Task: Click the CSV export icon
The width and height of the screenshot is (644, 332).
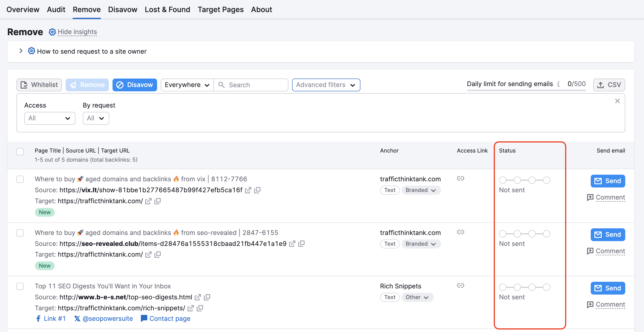Action: 601,85
